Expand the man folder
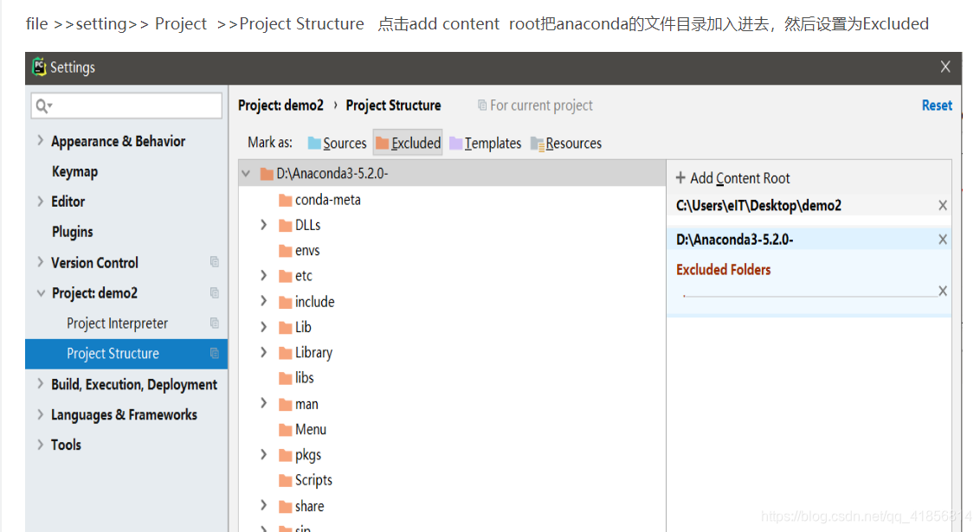The width and height of the screenshot is (980, 532). (264, 404)
